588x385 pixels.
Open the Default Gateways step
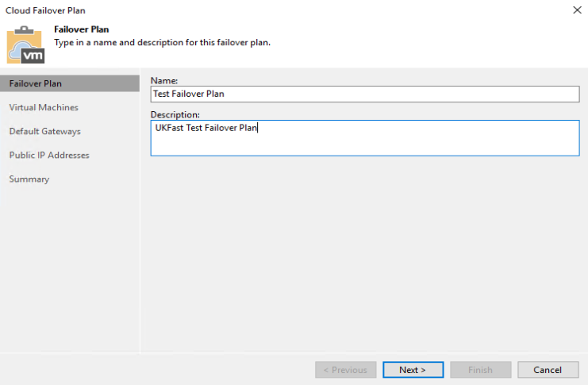[x=45, y=131]
